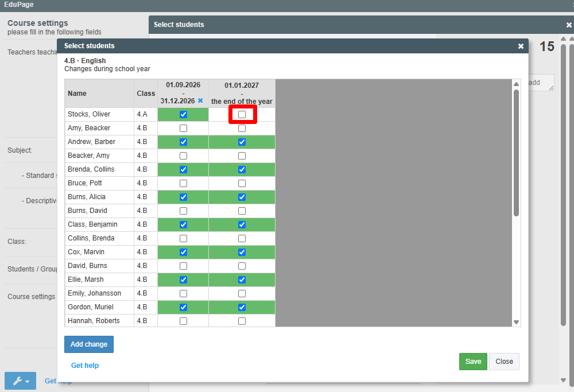Click the background page scrollbar down arrow

[x=564, y=381]
